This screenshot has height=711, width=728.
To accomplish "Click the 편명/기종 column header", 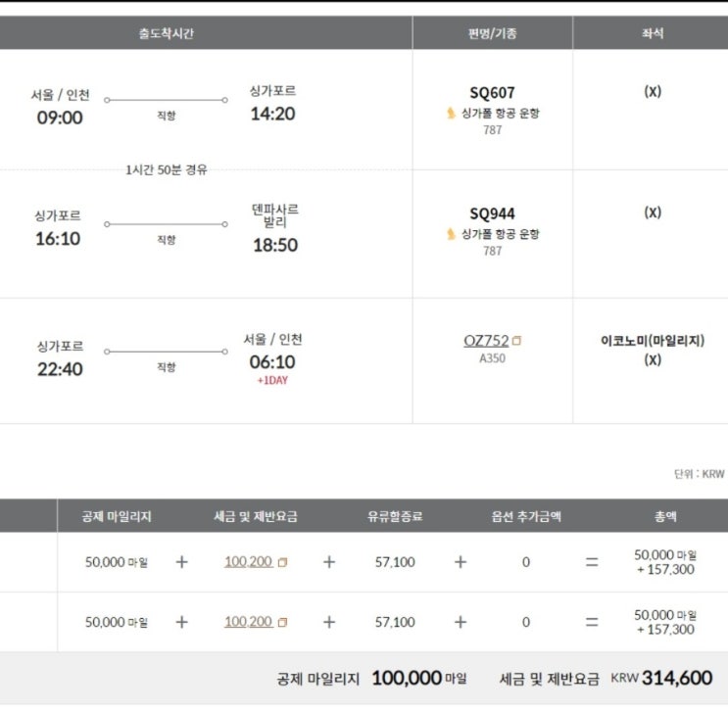I will 492,33.
